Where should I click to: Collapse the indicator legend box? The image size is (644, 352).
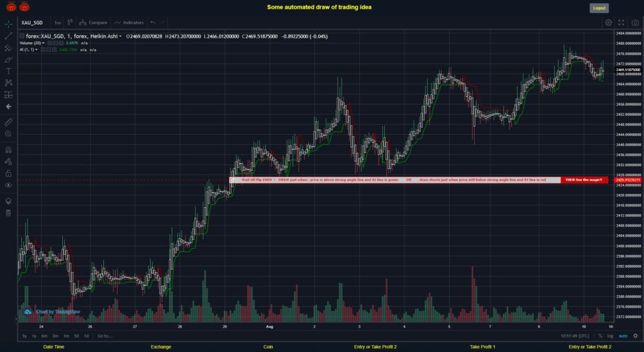(22, 36)
